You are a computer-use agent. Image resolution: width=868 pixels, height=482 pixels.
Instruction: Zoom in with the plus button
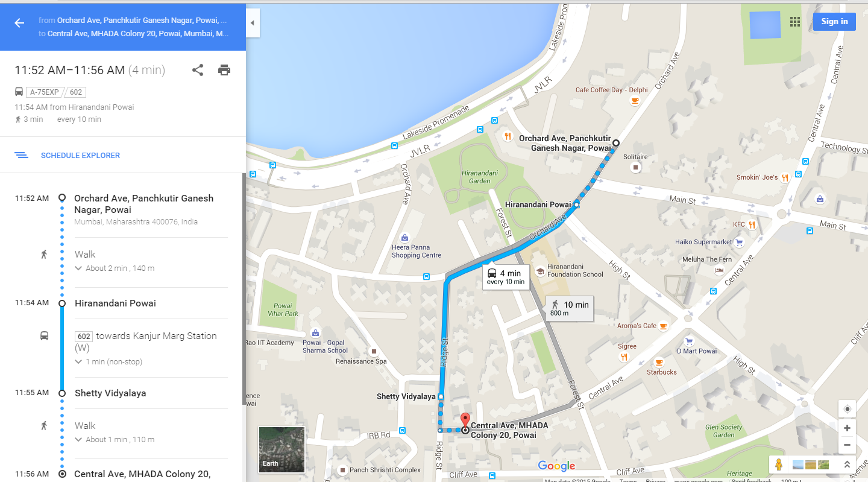pos(847,428)
